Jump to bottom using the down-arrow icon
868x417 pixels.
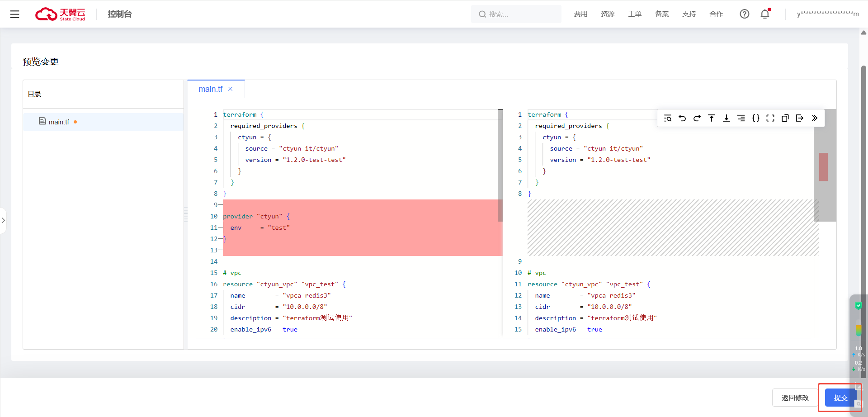726,118
